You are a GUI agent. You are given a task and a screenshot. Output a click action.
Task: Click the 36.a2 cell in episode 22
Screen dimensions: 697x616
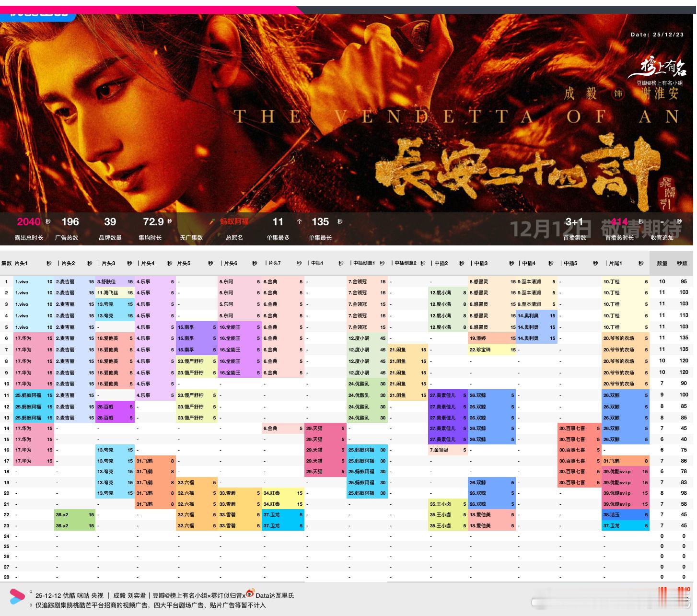[75, 514]
